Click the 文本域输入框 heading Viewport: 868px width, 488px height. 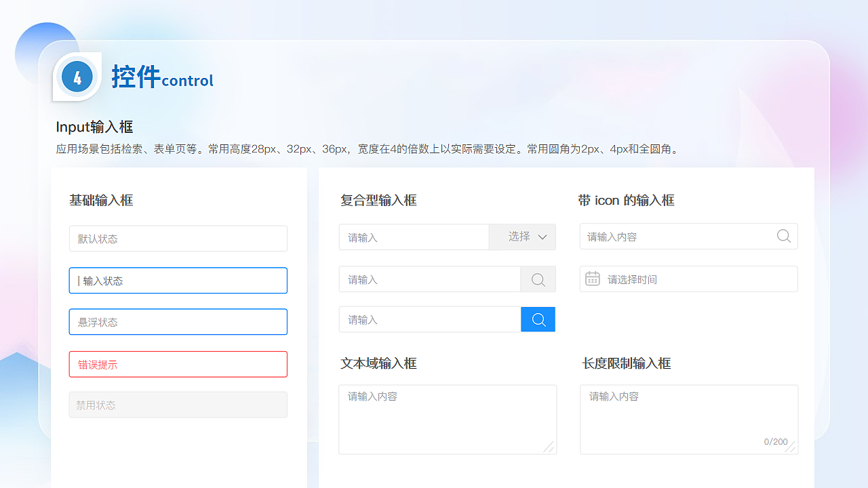pyautogui.click(x=378, y=363)
